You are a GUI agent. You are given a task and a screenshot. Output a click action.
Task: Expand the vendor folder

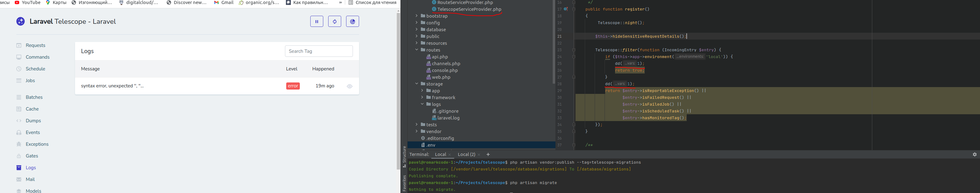[417, 131]
